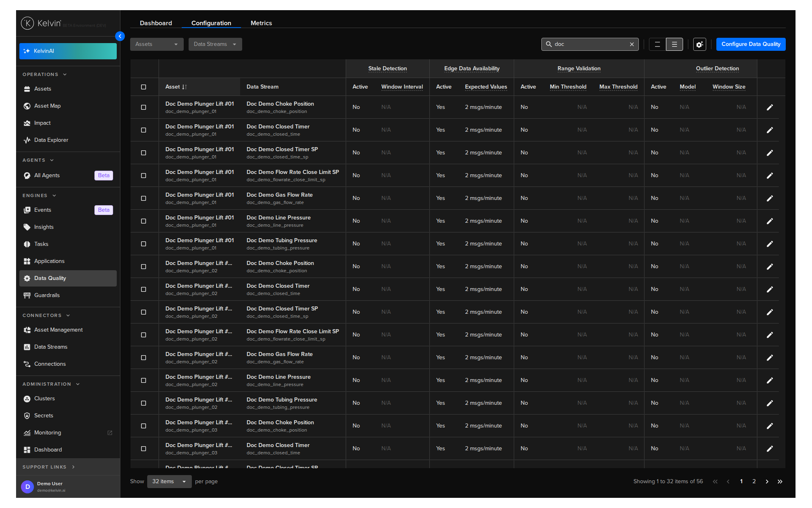Select Plunger Lift #01 Closed Timer row checkbox
Screen dimensions: 812x508
click(x=143, y=130)
